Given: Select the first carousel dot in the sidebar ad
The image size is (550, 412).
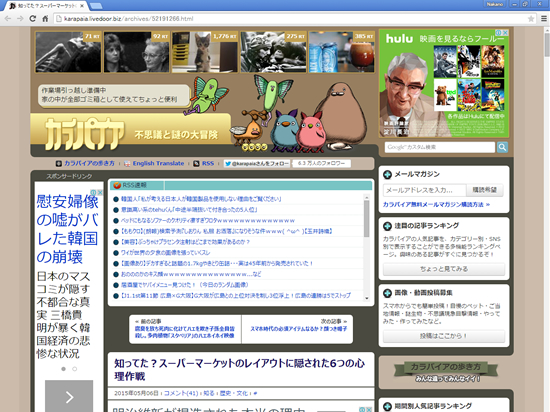Looking at the screenshot, I should tap(63, 369).
